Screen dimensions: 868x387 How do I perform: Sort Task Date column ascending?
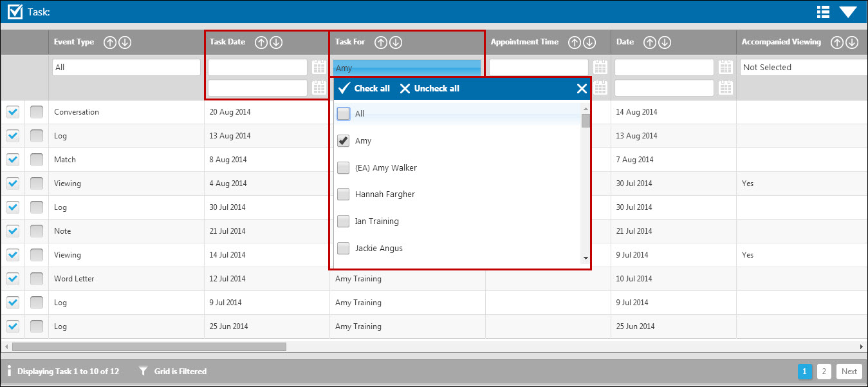(x=261, y=42)
